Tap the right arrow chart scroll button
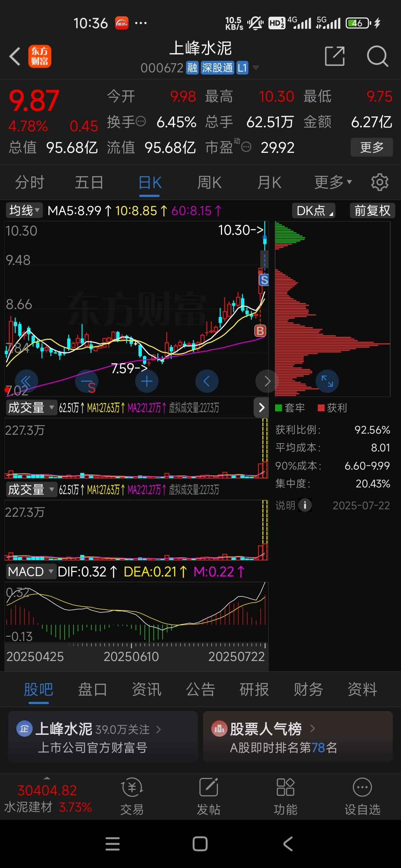The height and width of the screenshot is (868, 401). [x=267, y=381]
